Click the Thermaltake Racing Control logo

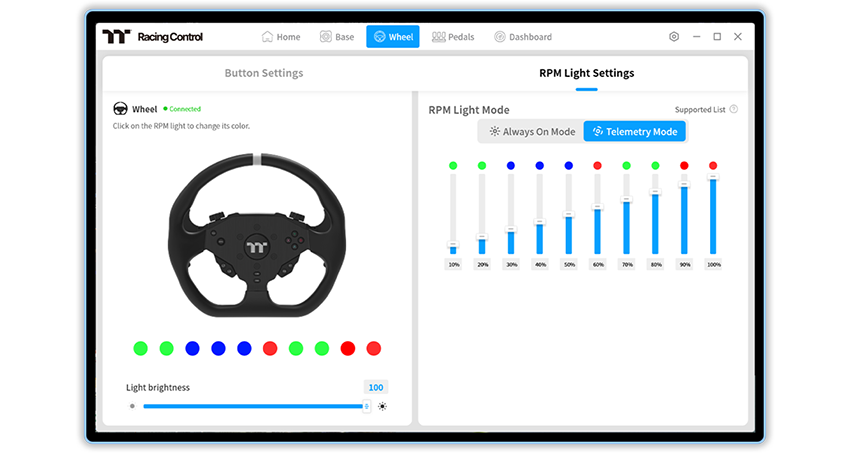[x=152, y=37]
